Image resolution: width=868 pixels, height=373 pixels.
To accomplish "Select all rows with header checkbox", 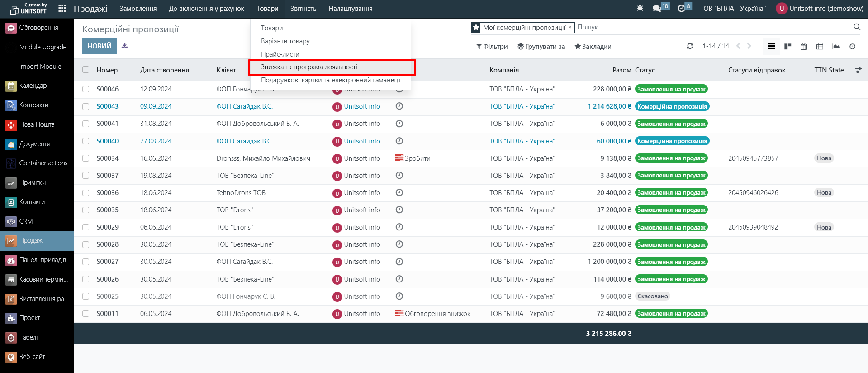I will coord(86,70).
